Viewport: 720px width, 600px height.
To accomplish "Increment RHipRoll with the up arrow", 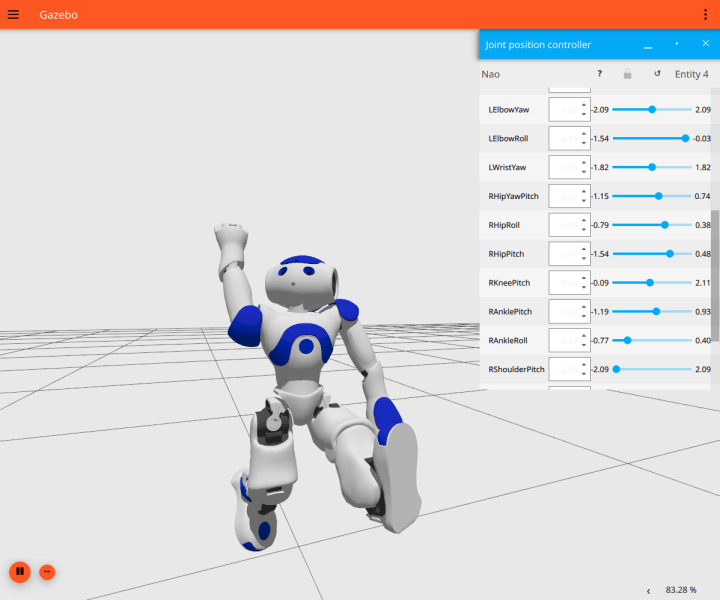I will coord(584,220).
